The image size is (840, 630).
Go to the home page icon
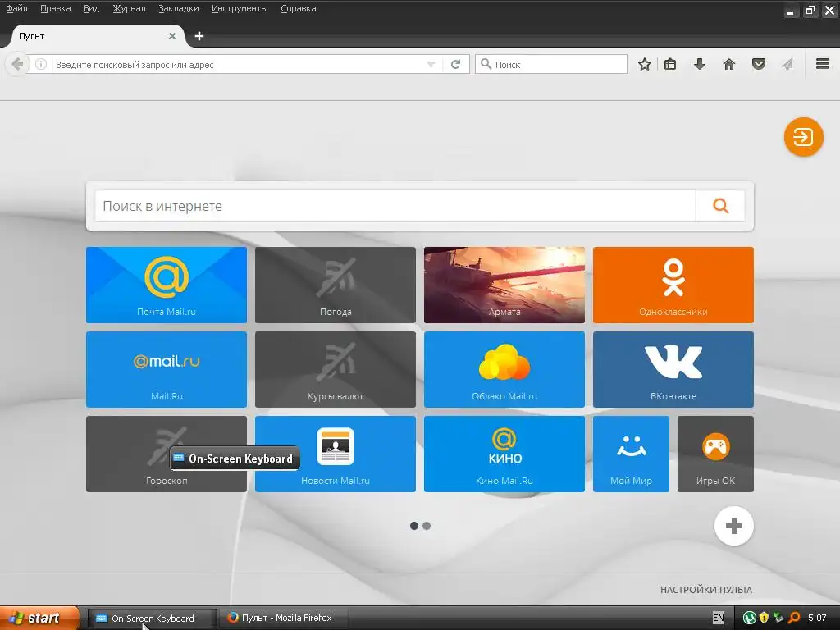point(729,64)
